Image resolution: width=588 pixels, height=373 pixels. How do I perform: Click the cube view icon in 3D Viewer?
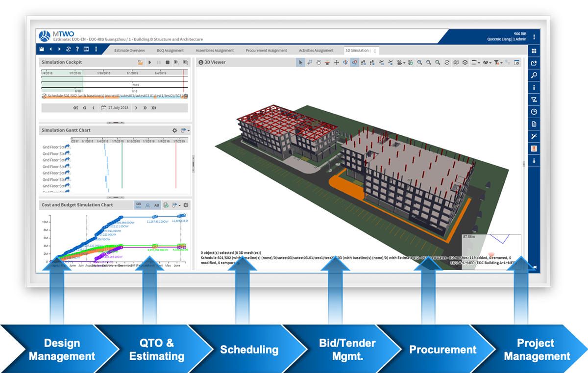tap(465, 62)
